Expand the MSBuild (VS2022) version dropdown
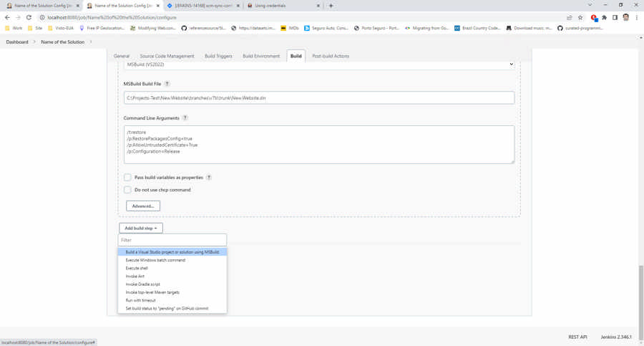Screen dimensions: 644x346 [x=318, y=64]
